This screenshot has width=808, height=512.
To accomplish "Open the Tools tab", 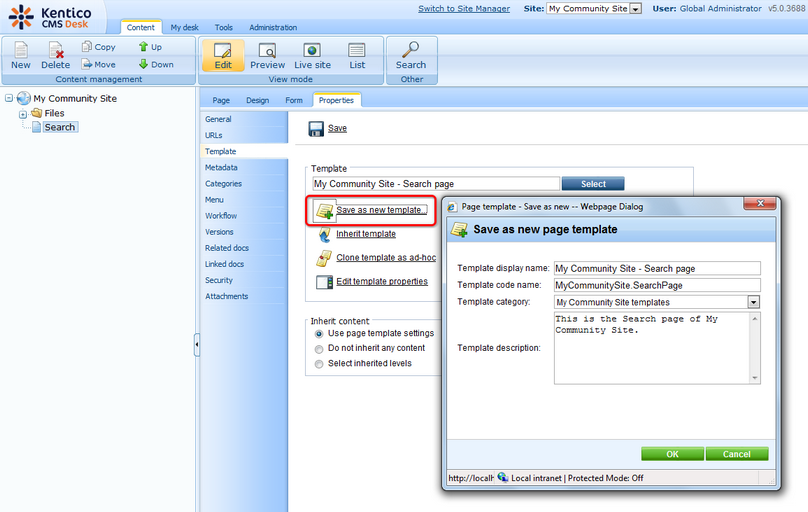I will tap(224, 27).
